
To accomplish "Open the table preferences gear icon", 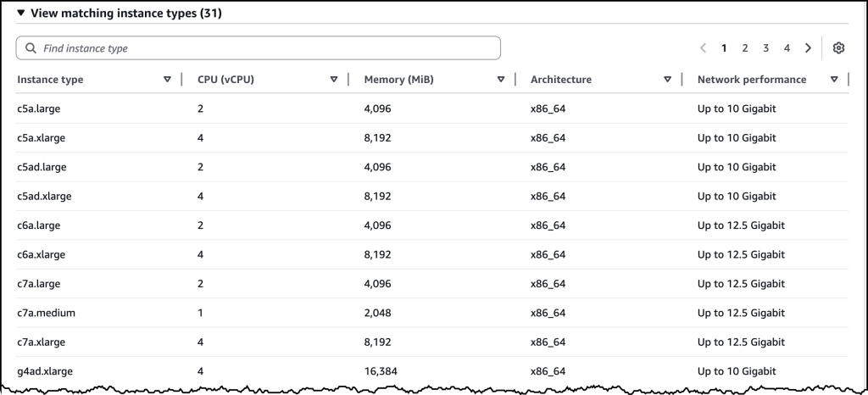I will click(x=838, y=48).
